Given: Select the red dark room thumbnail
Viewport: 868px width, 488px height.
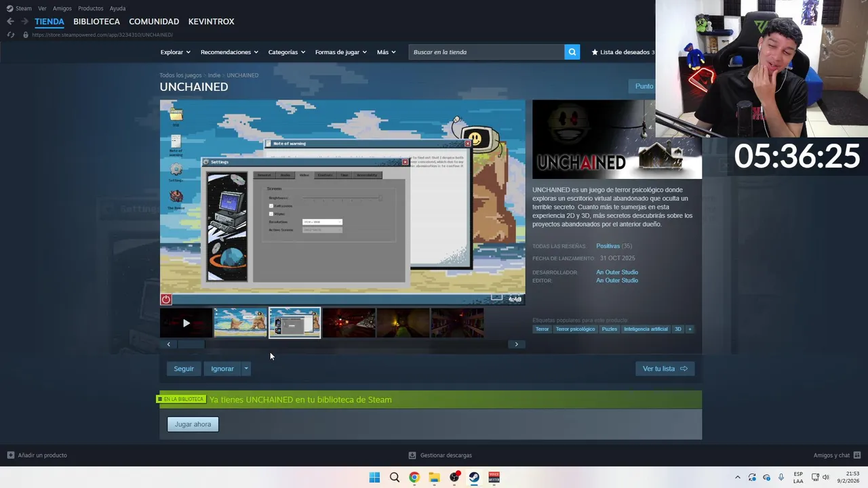Looking at the screenshot, I should [349, 323].
